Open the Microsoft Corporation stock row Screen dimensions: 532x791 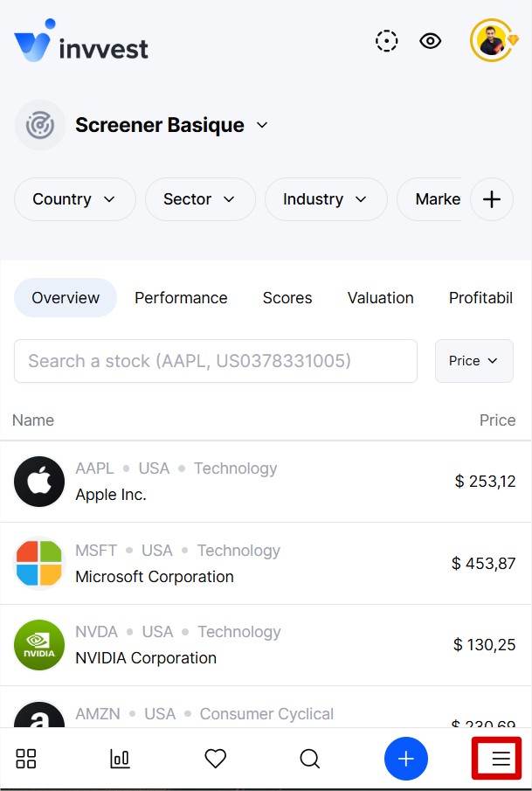coord(266,564)
